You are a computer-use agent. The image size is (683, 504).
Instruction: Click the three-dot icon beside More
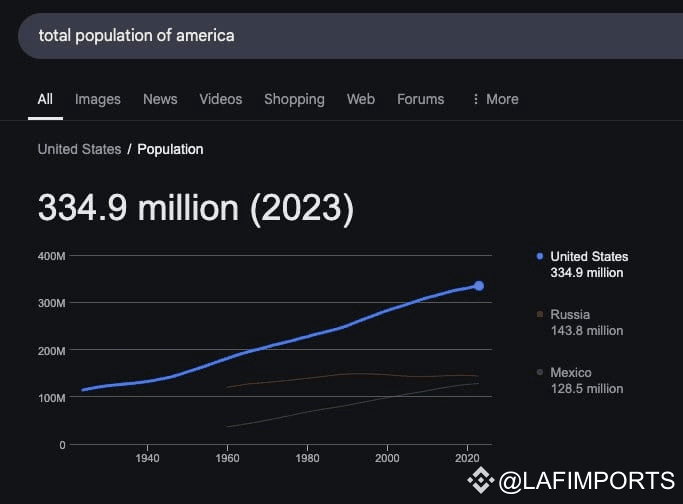476,99
